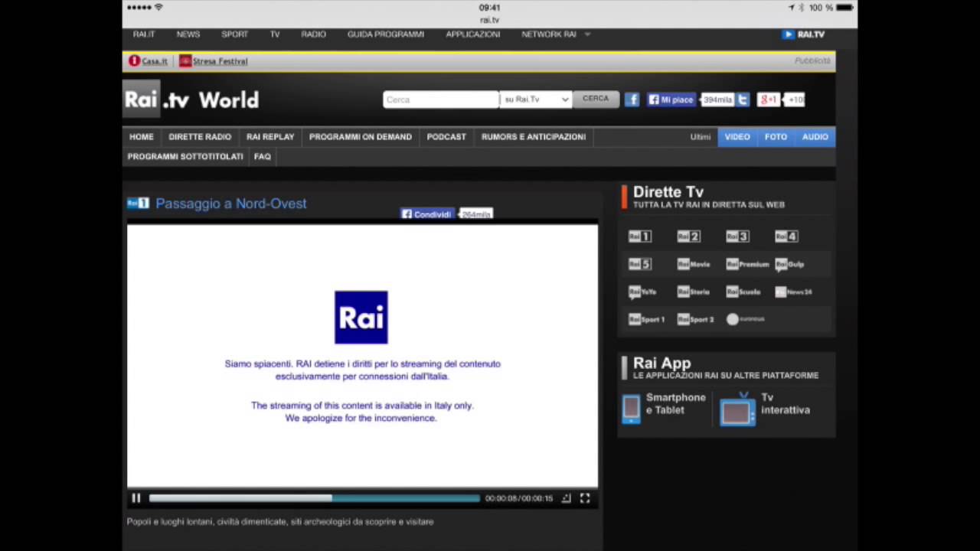Enter fullscreen video mode
Screen dimensions: 980x551
click(x=585, y=498)
